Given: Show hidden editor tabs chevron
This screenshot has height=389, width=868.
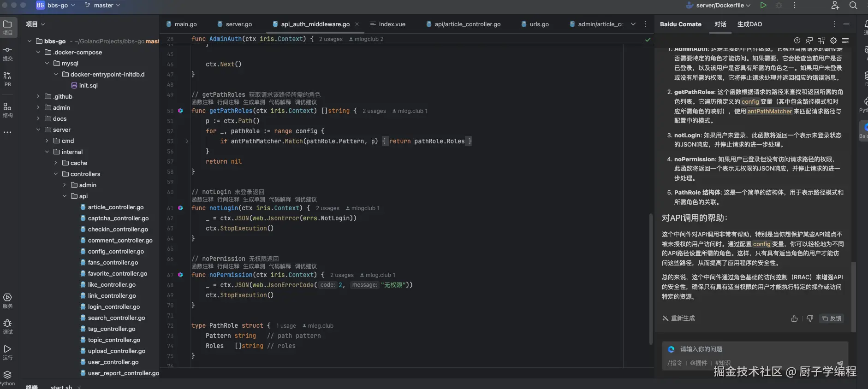Looking at the screenshot, I should coord(633,24).
